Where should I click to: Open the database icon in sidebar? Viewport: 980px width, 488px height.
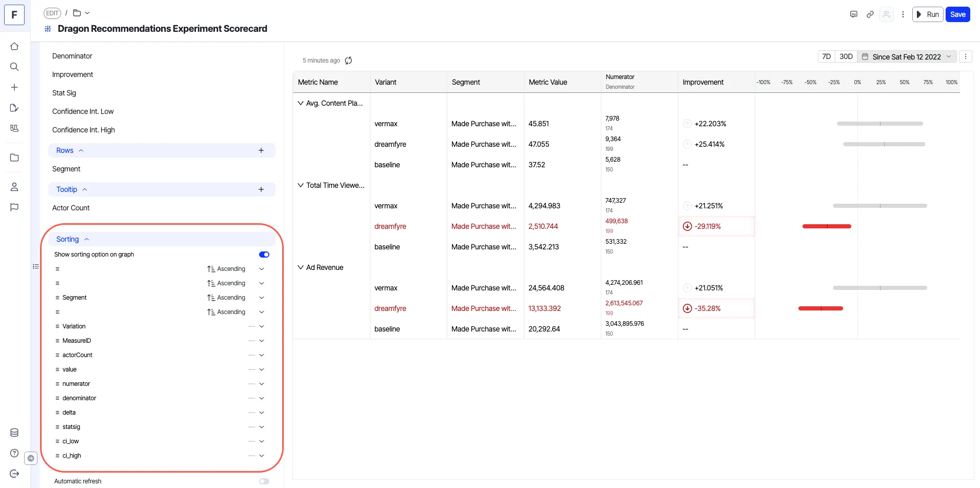[x=14, y=433]
